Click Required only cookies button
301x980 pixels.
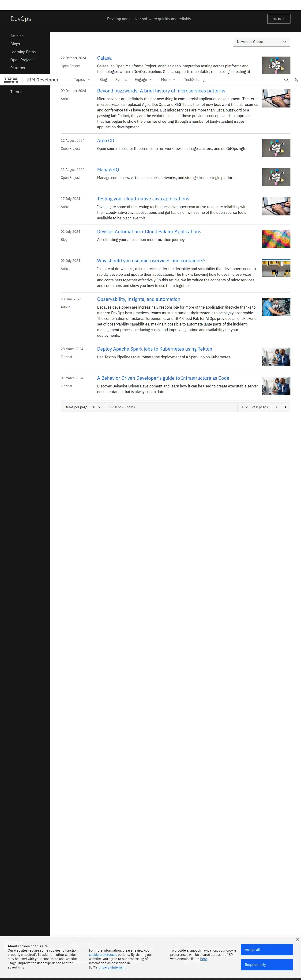[267, 965]
